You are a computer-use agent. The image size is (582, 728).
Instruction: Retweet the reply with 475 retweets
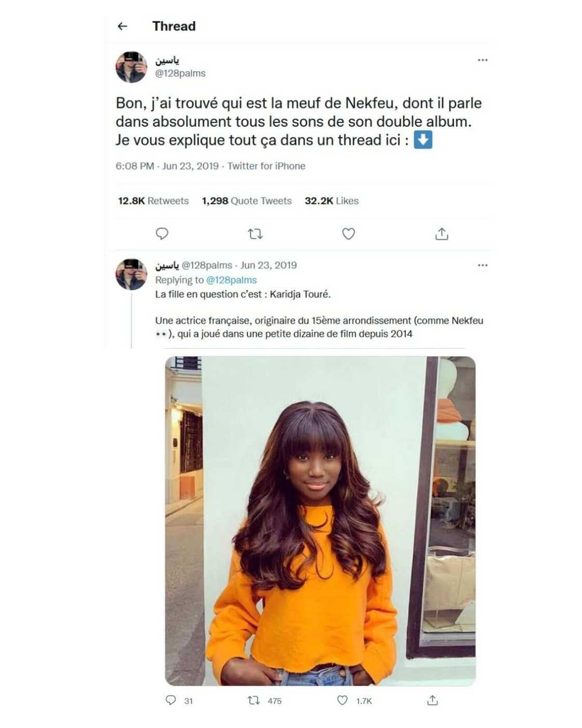(x=254, y=700)
